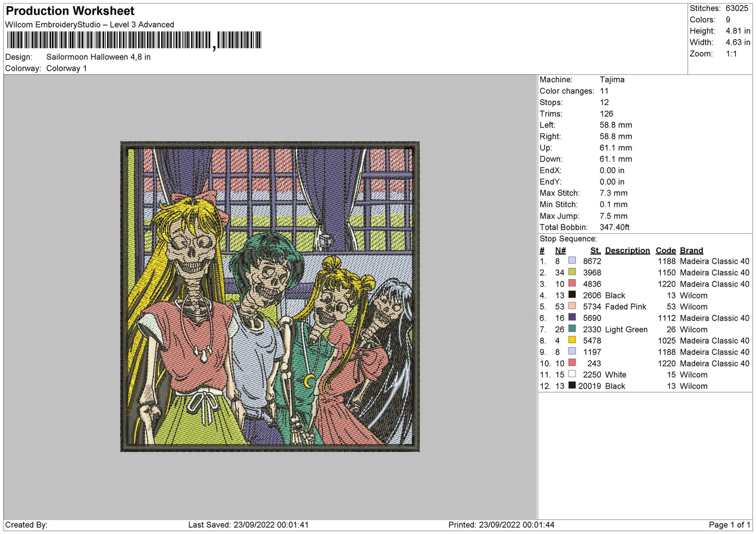
Task: Click the Faded Pink color swatch
Action: (x=572, y=306)
